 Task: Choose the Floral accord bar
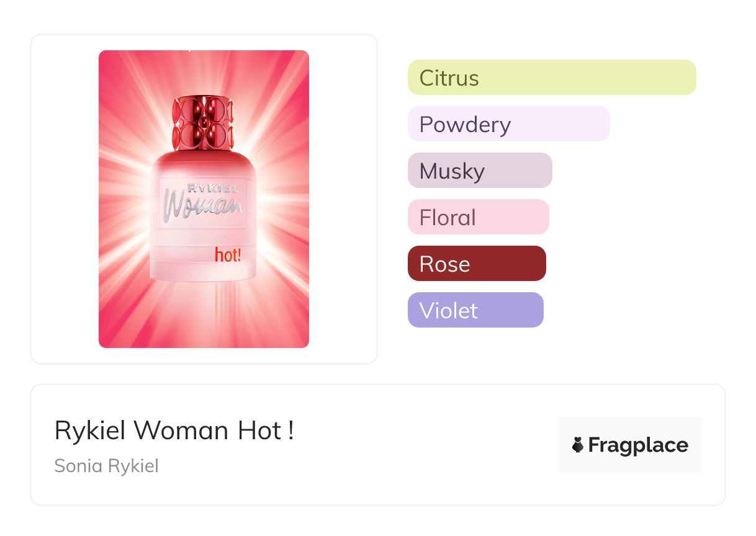[478, 217]
